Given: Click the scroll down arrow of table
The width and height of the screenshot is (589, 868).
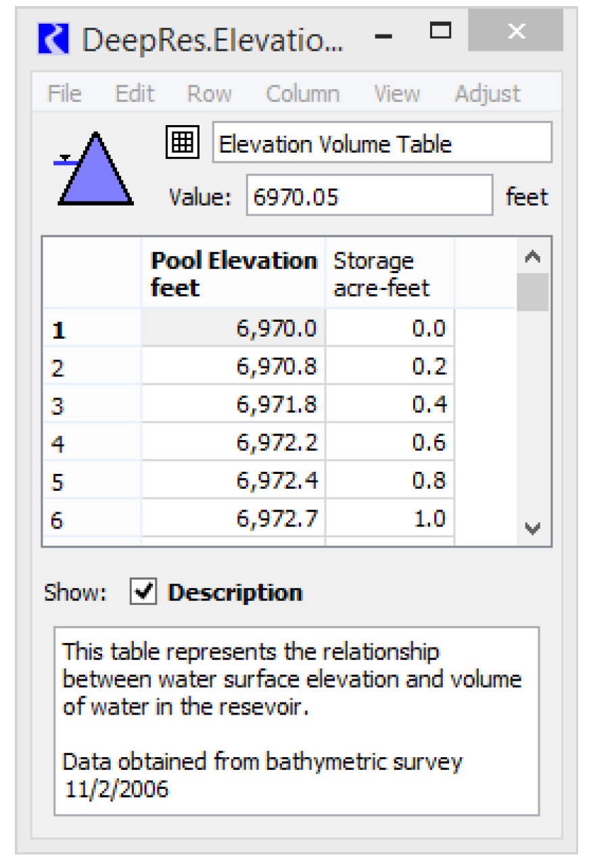Looking at the screenshot, I should (533, 529).
